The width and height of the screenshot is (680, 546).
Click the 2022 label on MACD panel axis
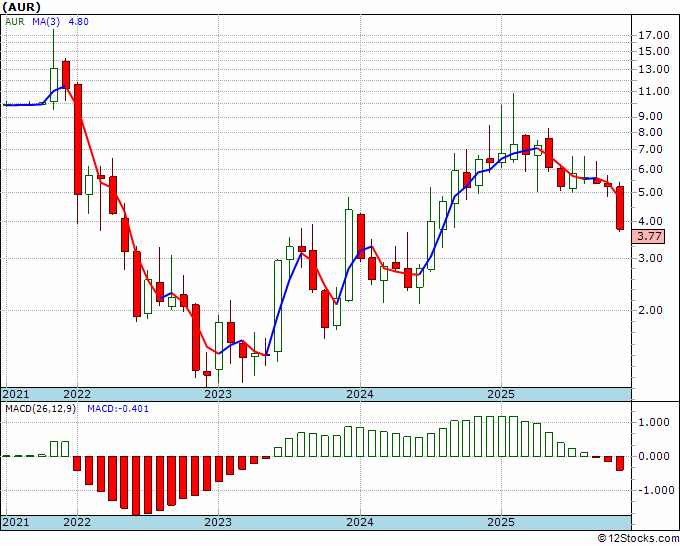coord(77,522)
